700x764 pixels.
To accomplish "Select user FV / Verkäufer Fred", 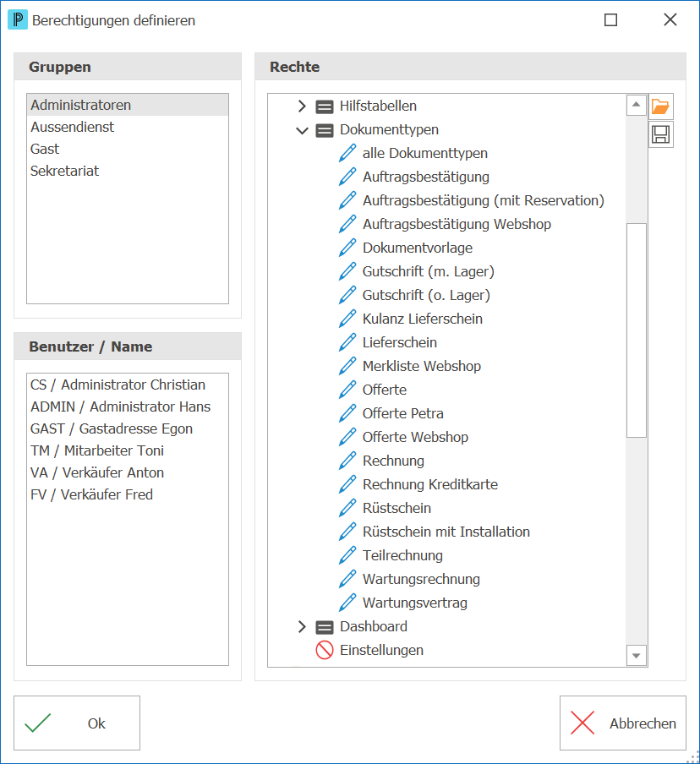I will [x=128, y=494].
